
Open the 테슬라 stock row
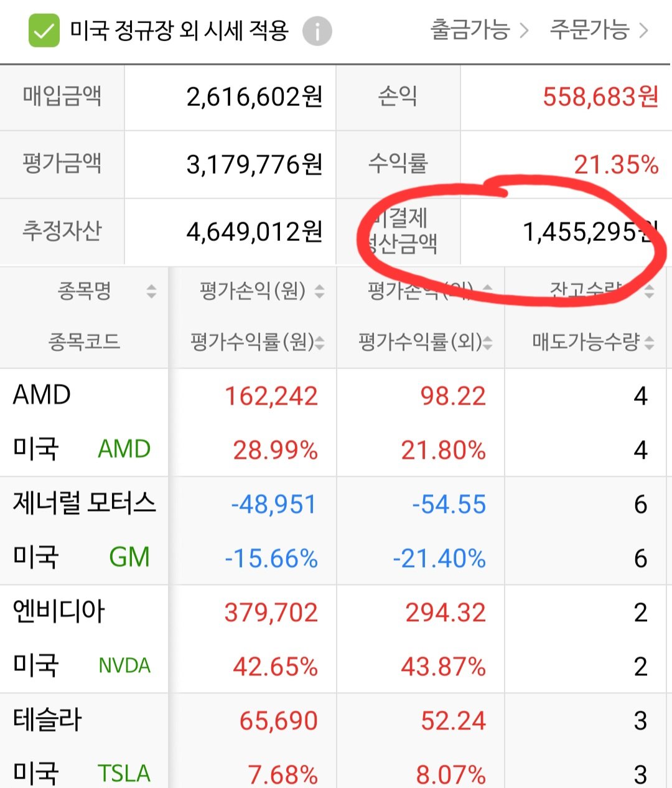47,720
